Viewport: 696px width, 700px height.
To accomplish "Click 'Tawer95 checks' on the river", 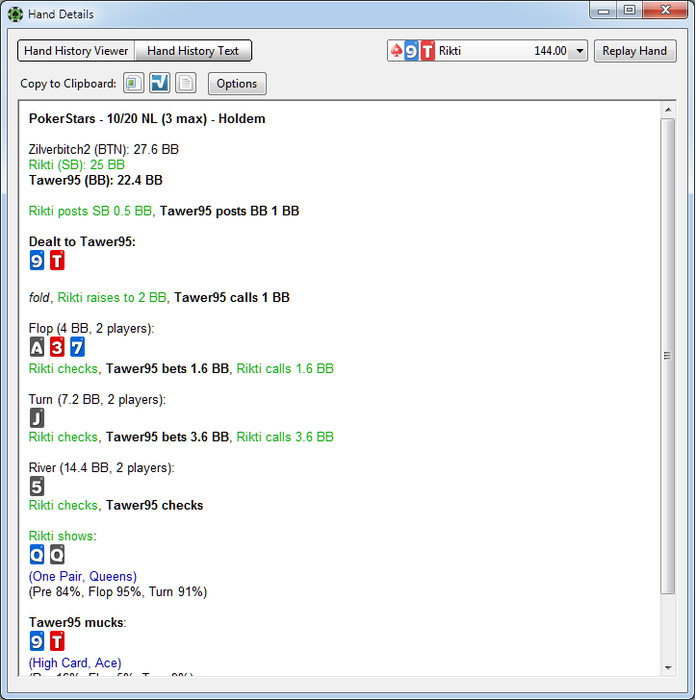I will (x=154, y=505).
